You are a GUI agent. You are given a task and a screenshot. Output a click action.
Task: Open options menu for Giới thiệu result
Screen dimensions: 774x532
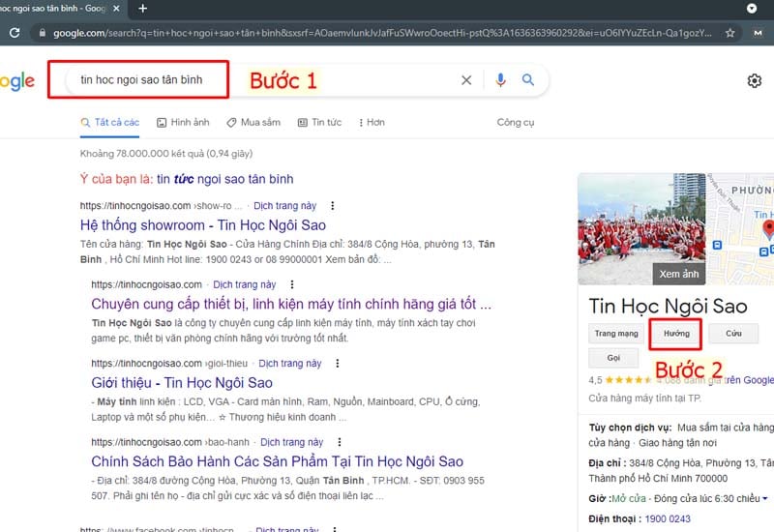pos(337,364)
